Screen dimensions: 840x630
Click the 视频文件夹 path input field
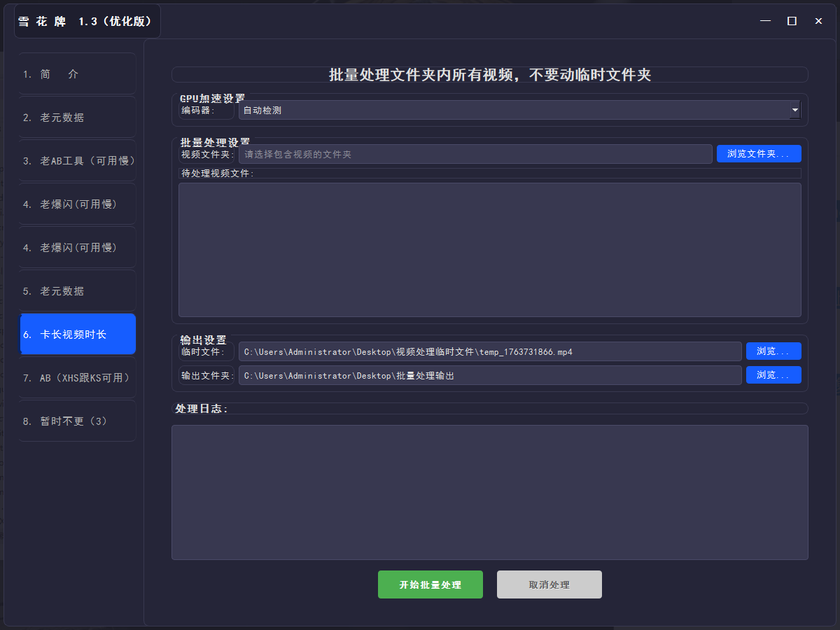(476, 153)
